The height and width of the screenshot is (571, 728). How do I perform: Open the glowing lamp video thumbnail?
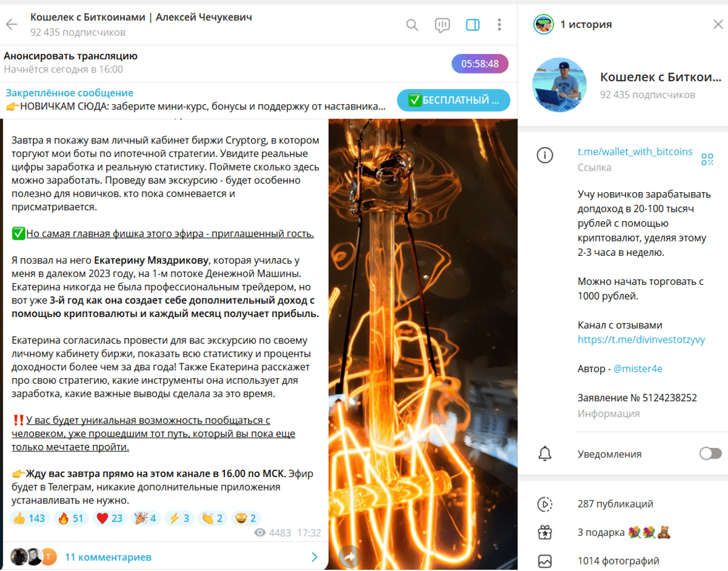(x=423, y=344)
